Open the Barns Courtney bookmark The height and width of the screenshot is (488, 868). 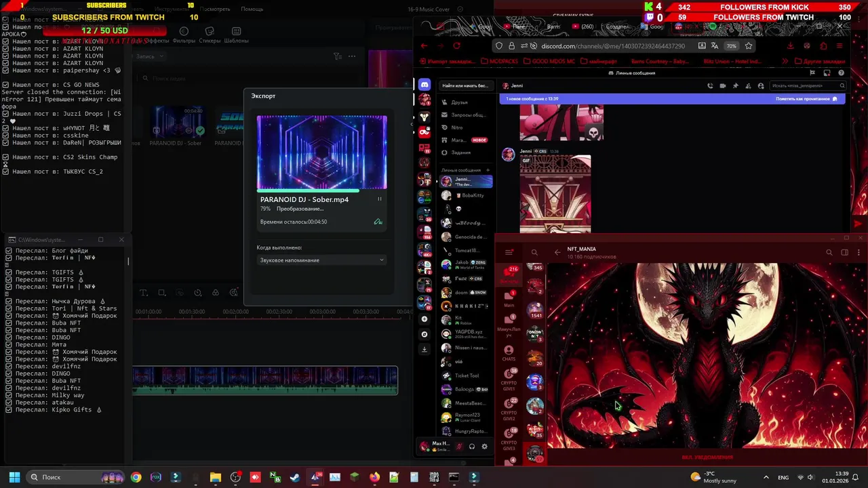(660, 62)
